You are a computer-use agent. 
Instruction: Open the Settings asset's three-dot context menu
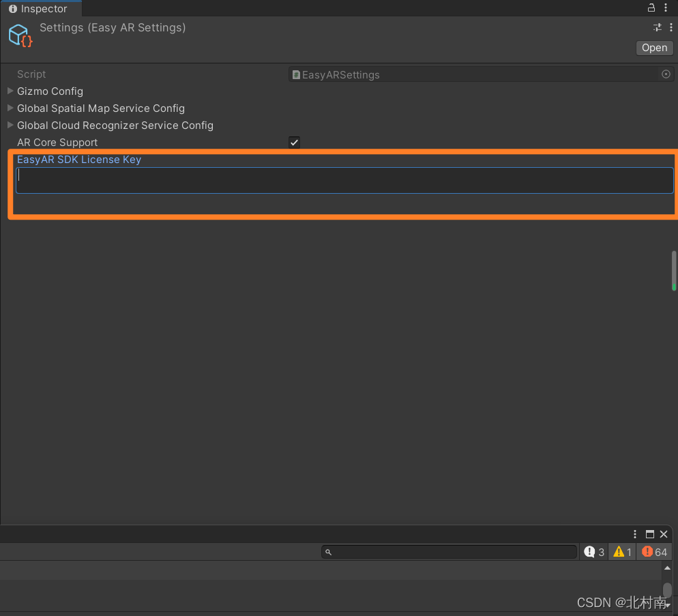click(670, 28)
